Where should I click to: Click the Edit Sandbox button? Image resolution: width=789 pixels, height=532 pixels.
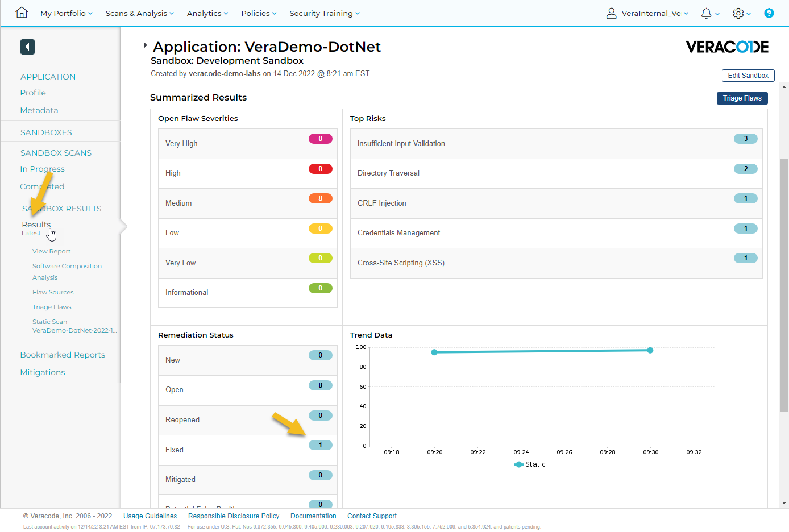748,76
